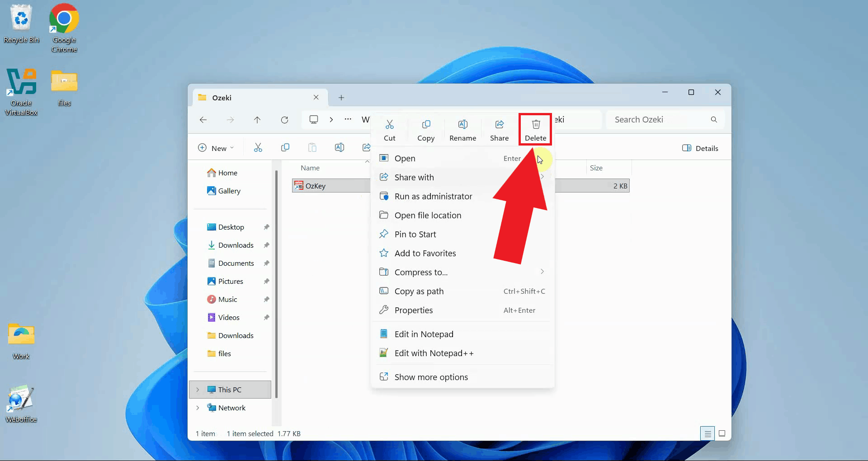Click the Rename icon in the Explorer toolbar
Viewport: 868px width, 461px height.
point(340,147)
